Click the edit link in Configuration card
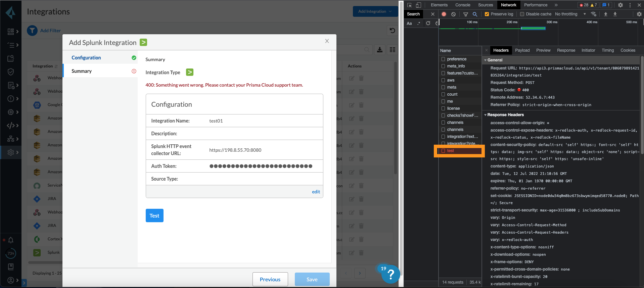 [x=316, y=192]
